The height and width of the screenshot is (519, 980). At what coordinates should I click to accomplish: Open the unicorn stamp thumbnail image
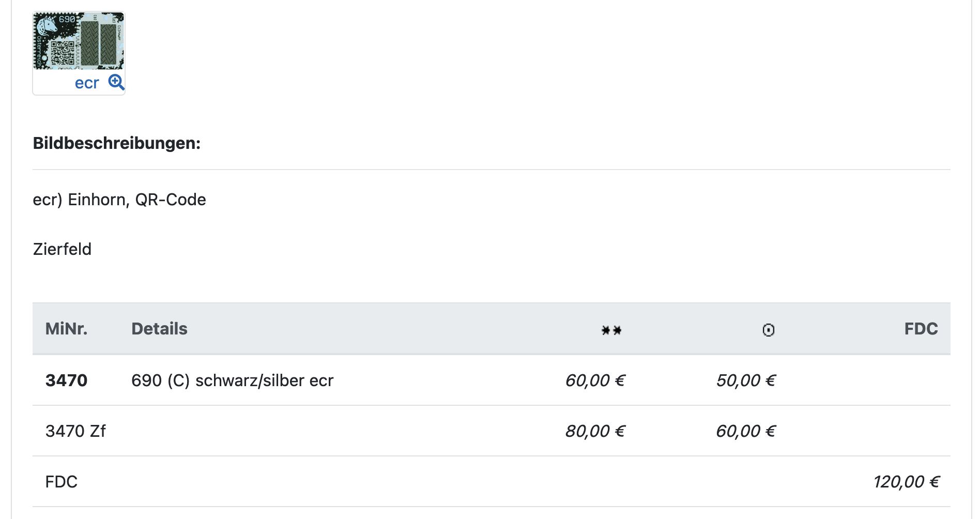point(79,41)
